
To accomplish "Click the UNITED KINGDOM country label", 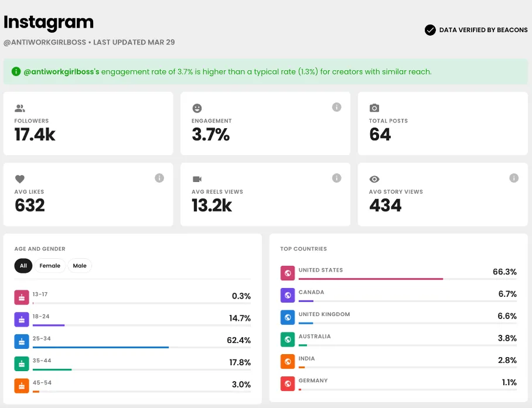I will pos(324,314).
